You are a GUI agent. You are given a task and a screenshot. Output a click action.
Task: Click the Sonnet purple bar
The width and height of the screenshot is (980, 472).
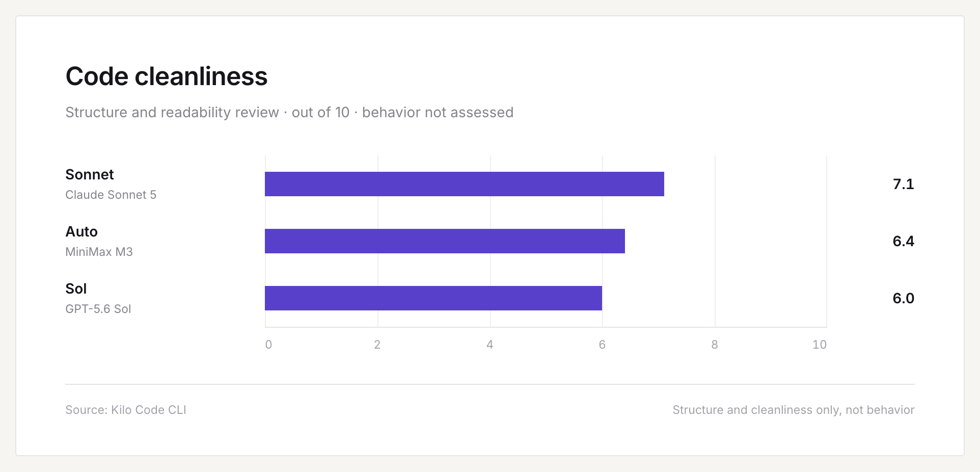pyautogui.click(x=465, y=184)
